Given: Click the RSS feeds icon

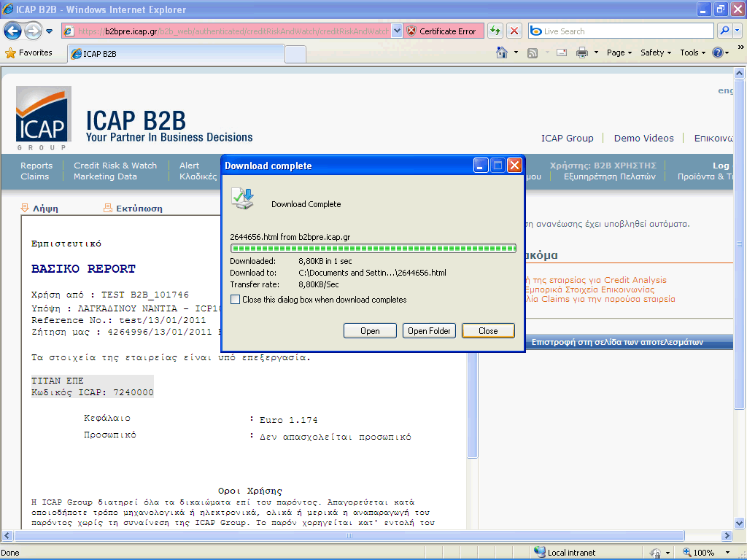Looking at the screenshot, I should (532, 52).
